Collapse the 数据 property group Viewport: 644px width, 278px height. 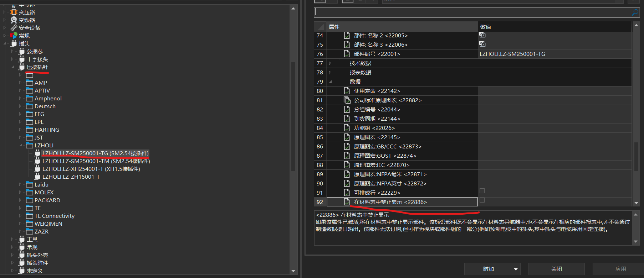[330, 82]
